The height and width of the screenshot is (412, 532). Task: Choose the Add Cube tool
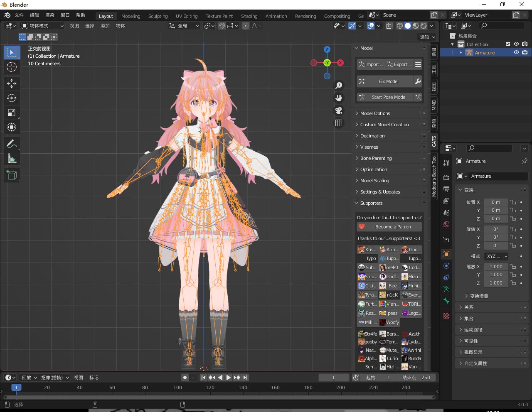tap(12, 175)
